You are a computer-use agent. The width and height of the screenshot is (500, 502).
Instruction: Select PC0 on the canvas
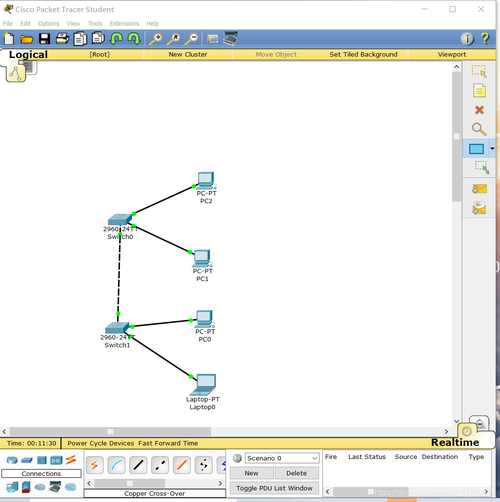(x=205, y=319)
